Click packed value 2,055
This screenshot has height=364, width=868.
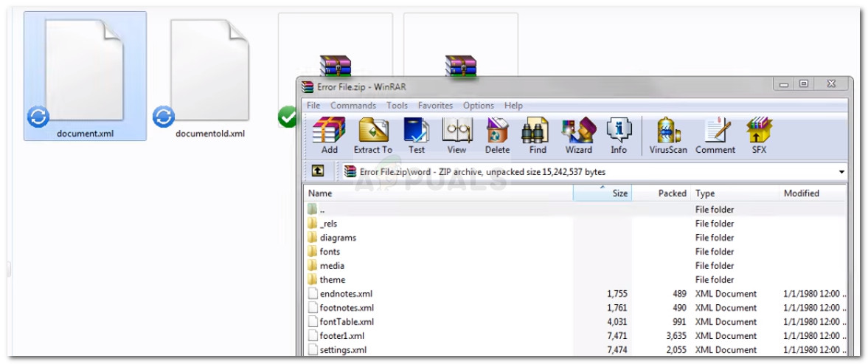click(676, 350)
